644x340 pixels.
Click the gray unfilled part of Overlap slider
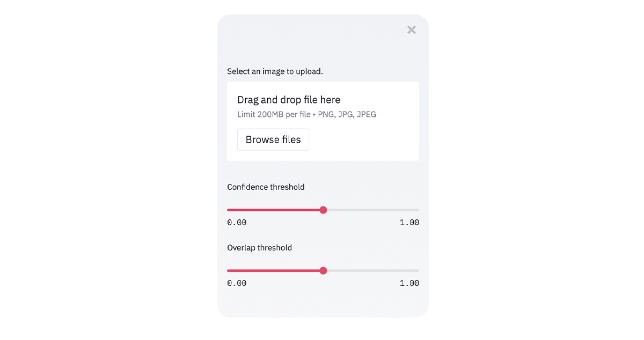[371, 271]
